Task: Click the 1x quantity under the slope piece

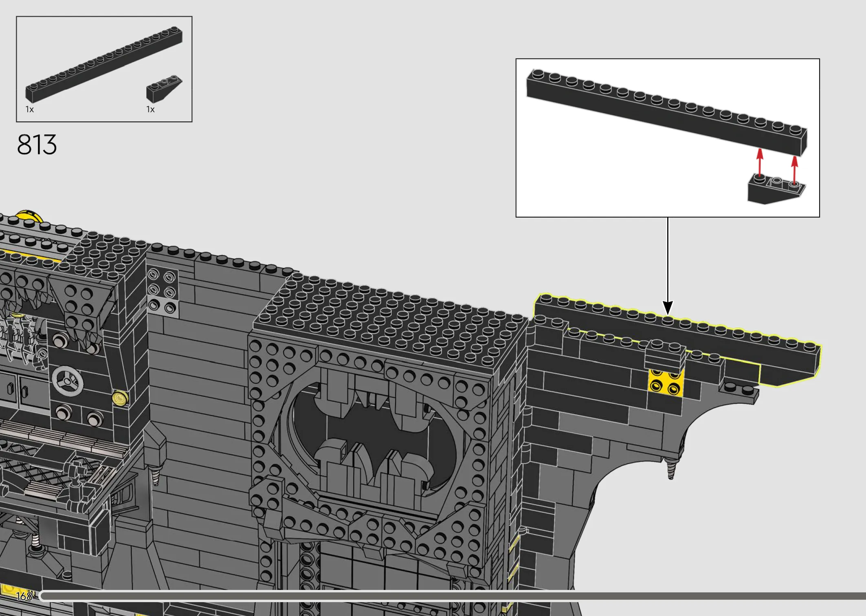Action: (150, 109)
